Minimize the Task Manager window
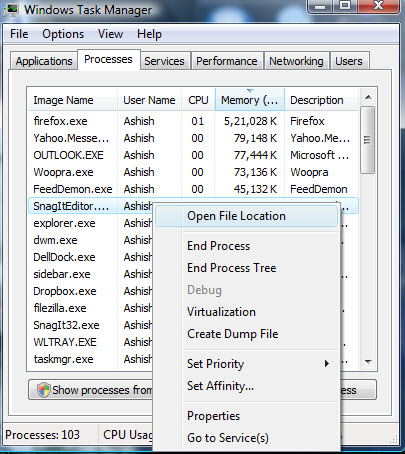Image resolution: width=405 pixels, height=454 pixels. (320, 6)
